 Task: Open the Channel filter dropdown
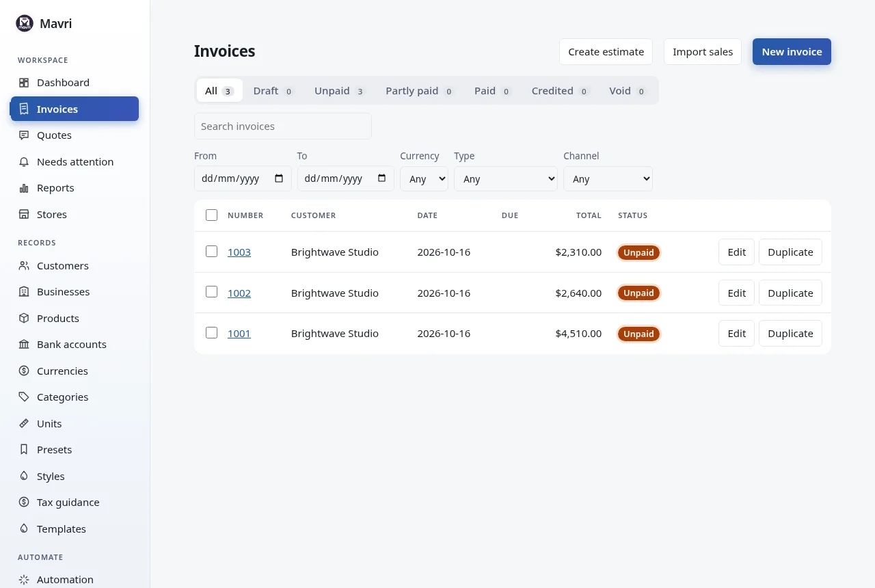click(x=608, y=179)
